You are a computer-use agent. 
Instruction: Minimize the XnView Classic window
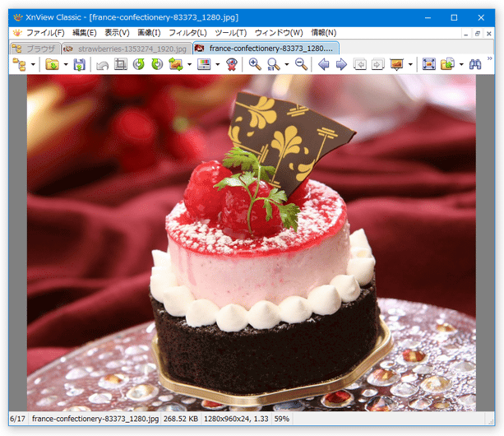pos(428,17)
